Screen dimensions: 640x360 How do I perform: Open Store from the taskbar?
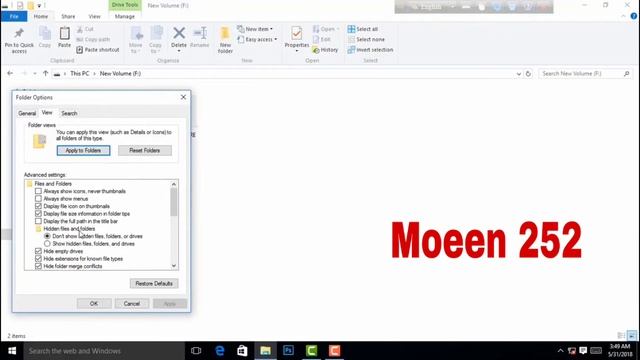click(242, 351)
